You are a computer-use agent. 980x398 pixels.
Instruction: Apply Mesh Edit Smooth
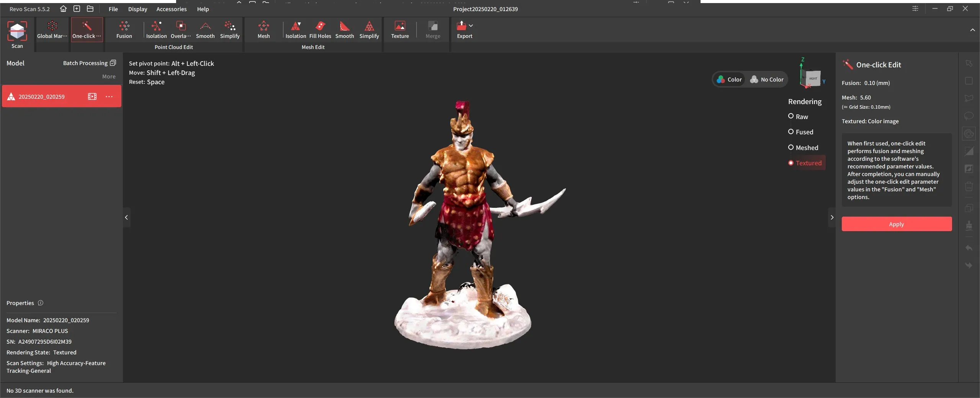point(345,30)
